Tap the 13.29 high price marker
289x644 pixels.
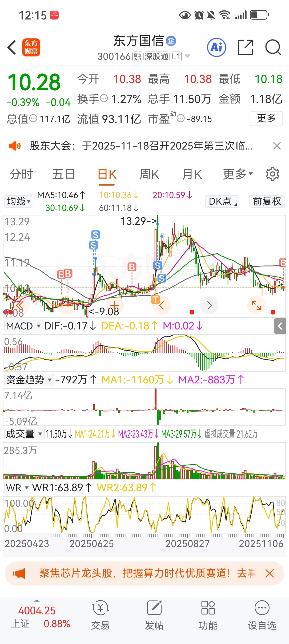[139, 221]
